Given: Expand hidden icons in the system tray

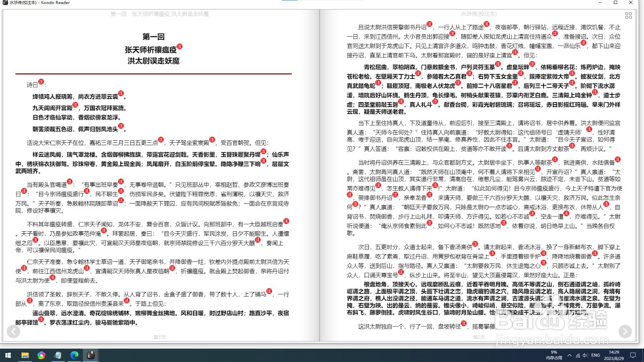Looking at the screenshot, I should [569, 356].
